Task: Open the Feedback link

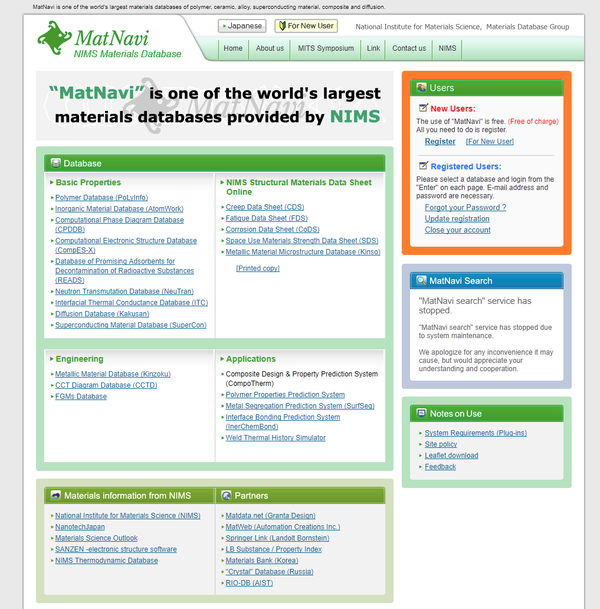Action: pos(440,467)
